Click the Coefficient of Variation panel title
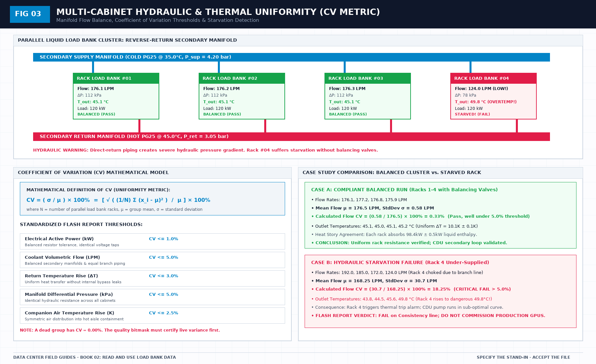The height and width of the screenshot is (364, 596). point(93,173)
